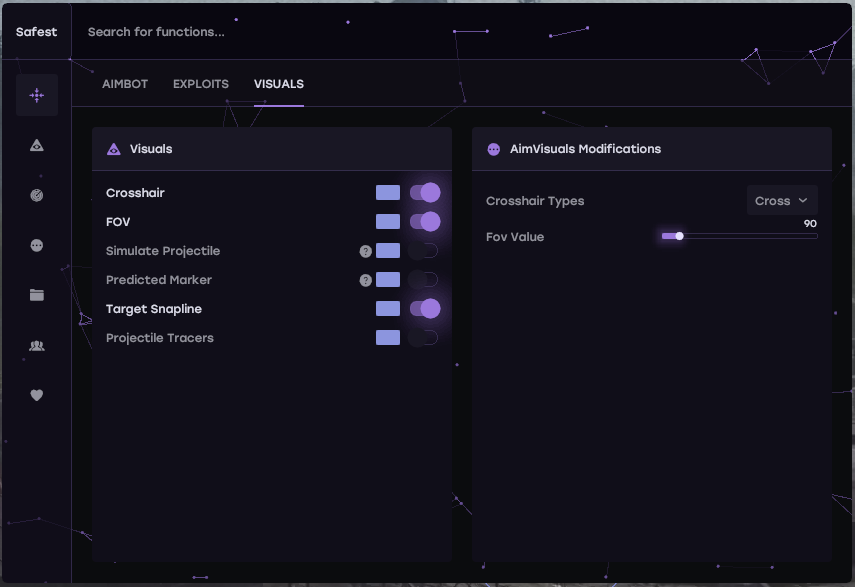
Task: Open the FOV color swatch
Action: point(388,222)
